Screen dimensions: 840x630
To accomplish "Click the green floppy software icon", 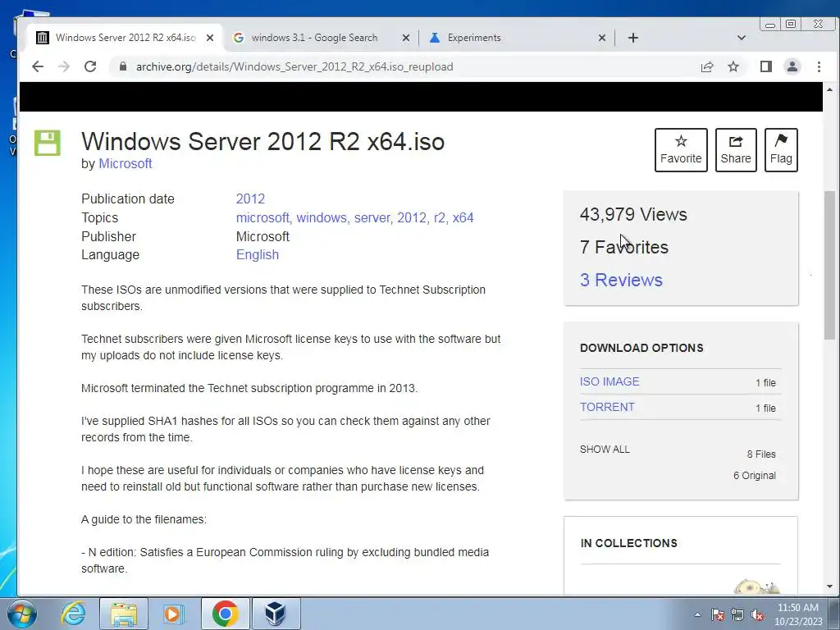I will coord(48,143).
